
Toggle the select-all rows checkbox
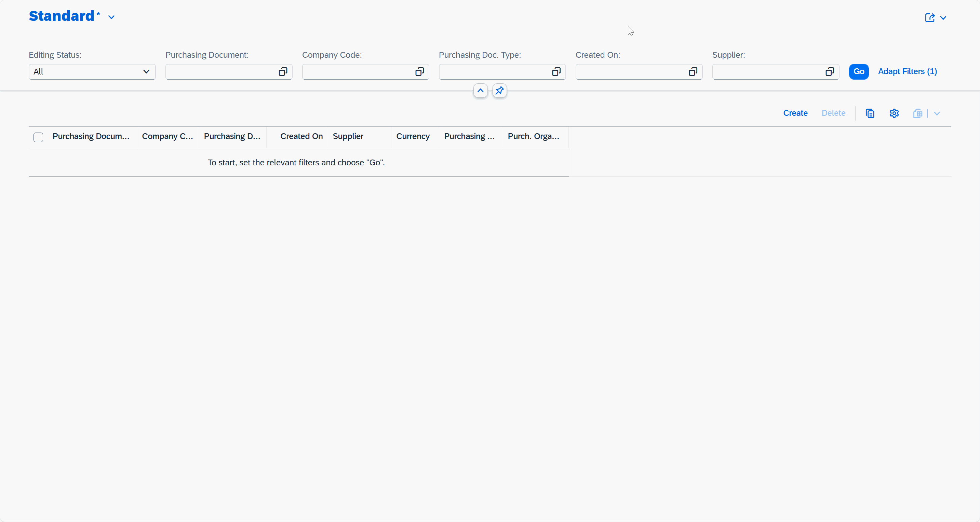pyautogui.click(x=38, y=137)
